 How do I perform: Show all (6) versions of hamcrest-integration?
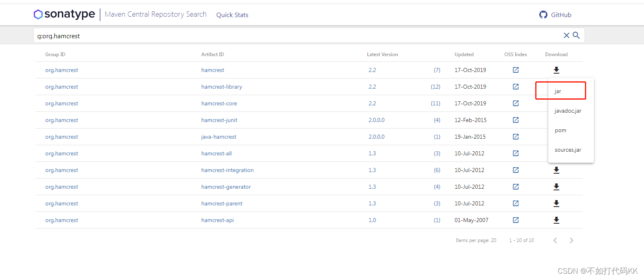pos(437,170)
